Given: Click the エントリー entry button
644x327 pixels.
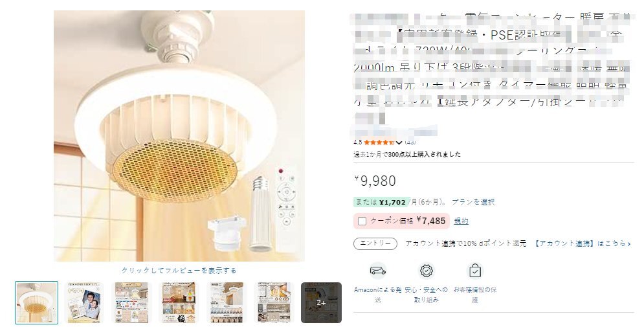Looking at the screenshot, I should [375, 243].
